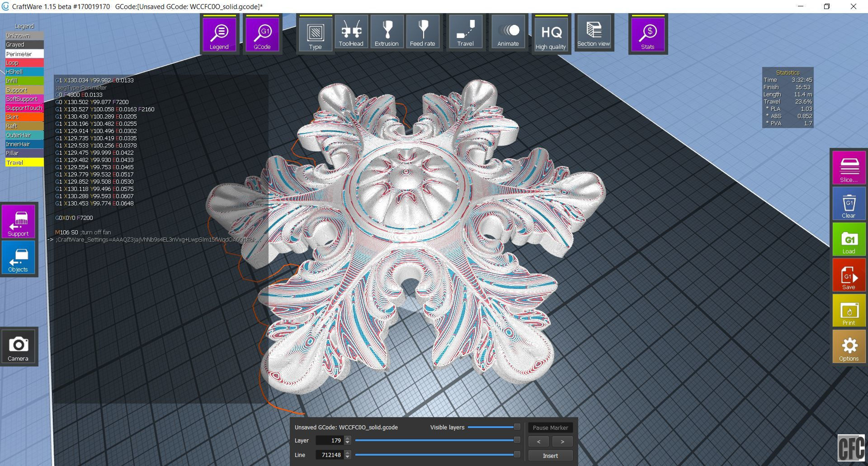The image size is (868, 466).
Task: Open the Support editor
Action: point(18,221)
